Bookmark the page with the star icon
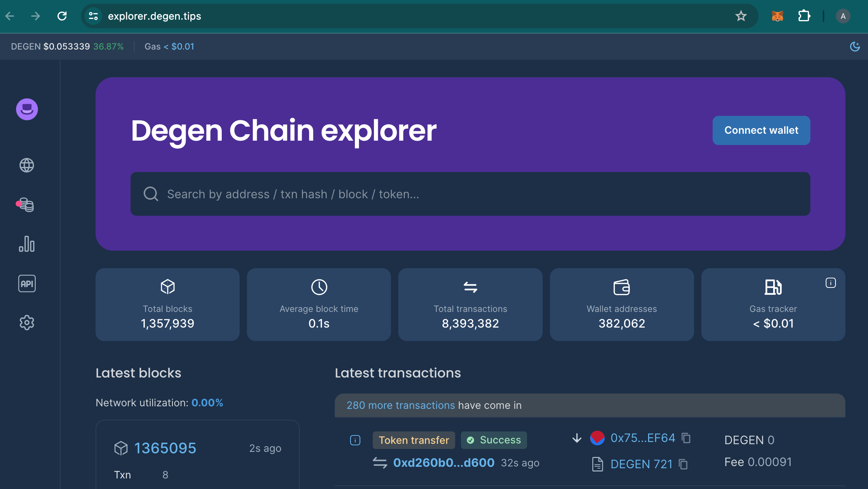 (741, 16)
